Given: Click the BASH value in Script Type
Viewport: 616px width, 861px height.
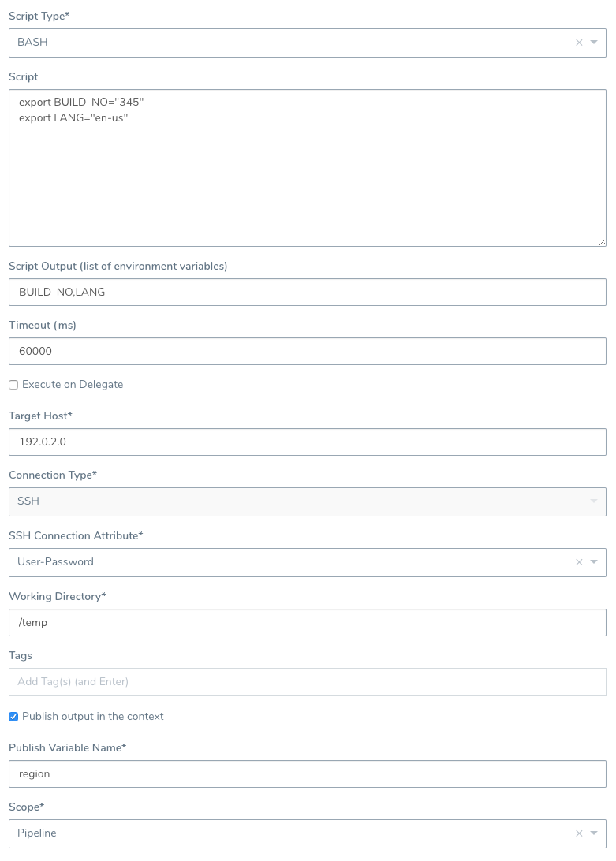Looking at the screenshot, I should click(x=32, y=43).
